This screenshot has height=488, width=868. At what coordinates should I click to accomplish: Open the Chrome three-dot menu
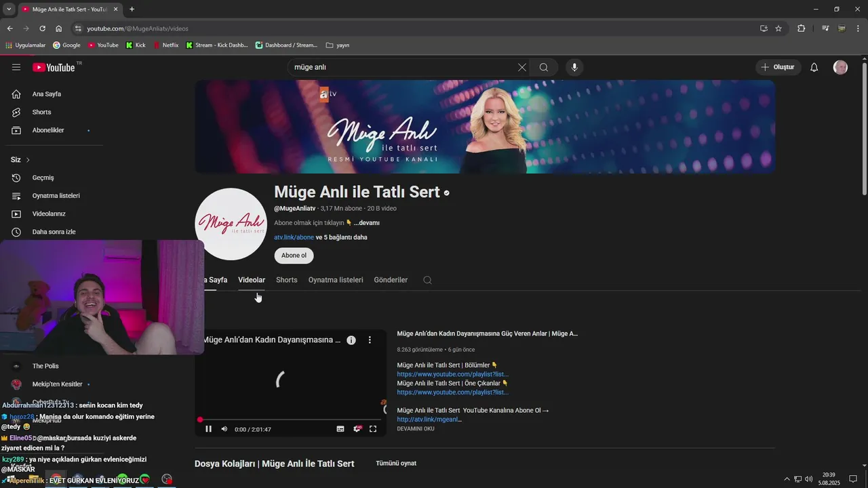[x=858, y=28]
